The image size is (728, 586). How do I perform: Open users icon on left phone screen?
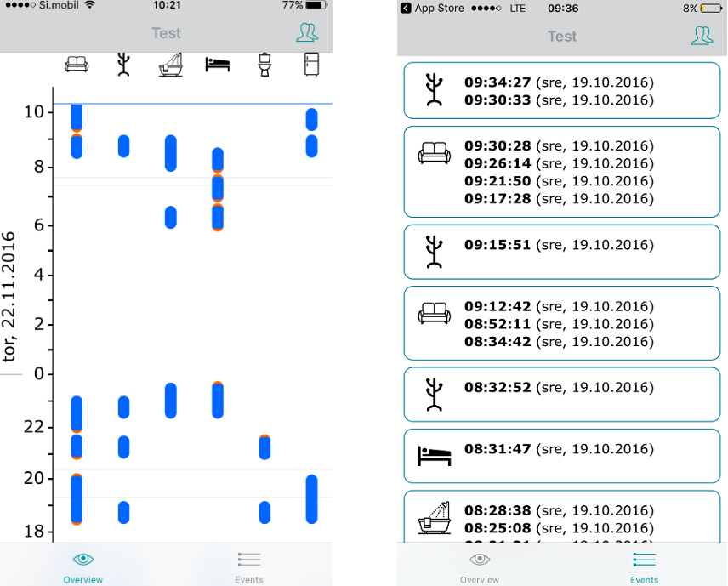click(x=307, y=32)
